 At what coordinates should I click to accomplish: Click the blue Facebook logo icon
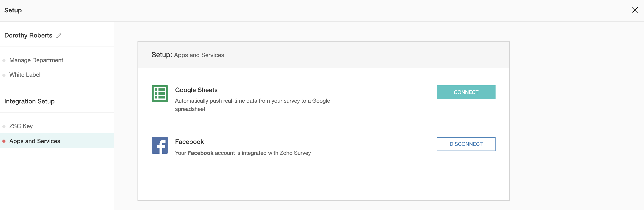[x=159, y=145]
